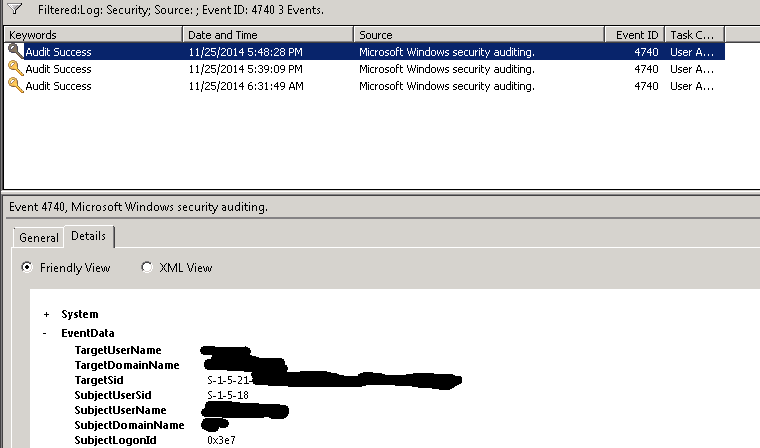This screenshot has width=760, height=448.
Task: Click the Source column header
Action: click(x=478, y=35)
